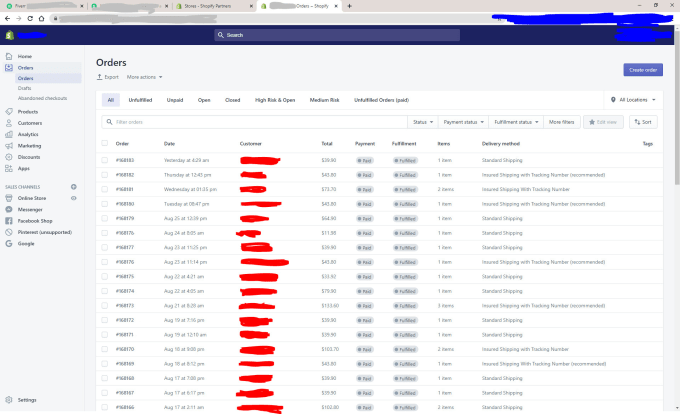
Task: Switch to the Open orders tab
Action: 204,100
